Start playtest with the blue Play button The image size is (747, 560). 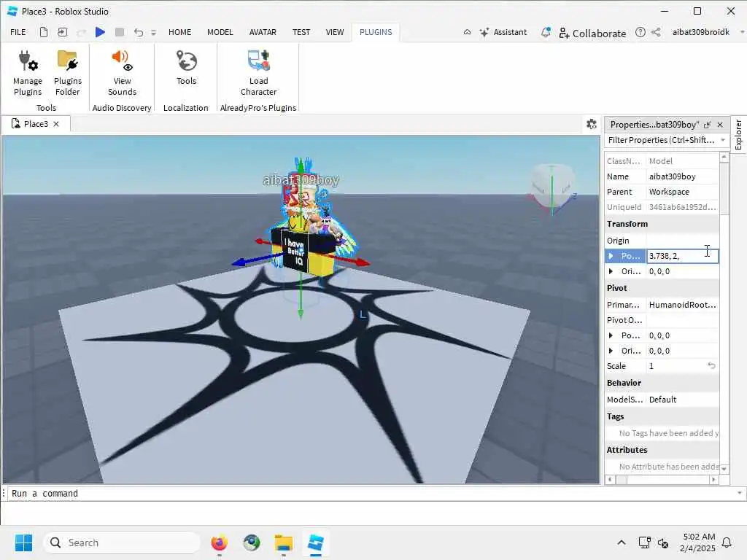[100, 32]
